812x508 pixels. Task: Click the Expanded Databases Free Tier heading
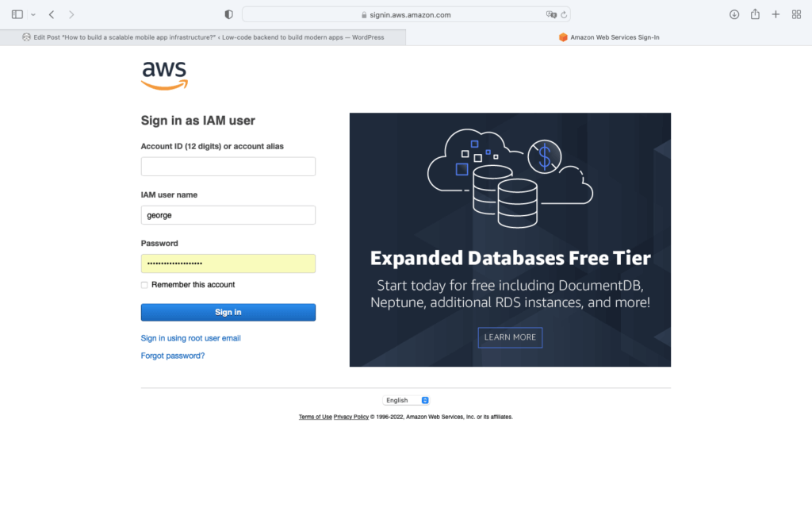[510, 258]
